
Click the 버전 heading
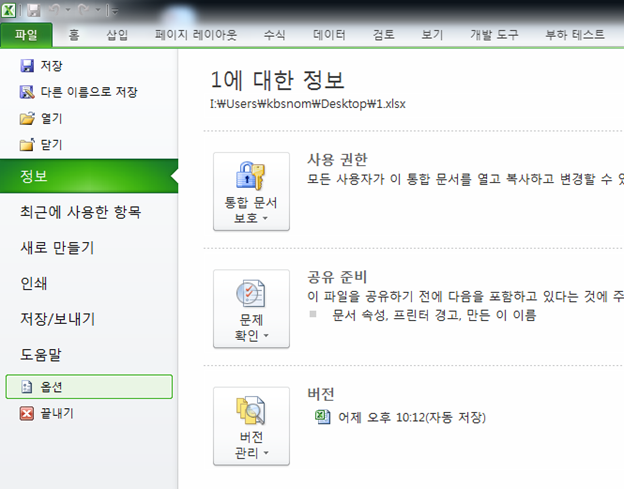point(321,394)
